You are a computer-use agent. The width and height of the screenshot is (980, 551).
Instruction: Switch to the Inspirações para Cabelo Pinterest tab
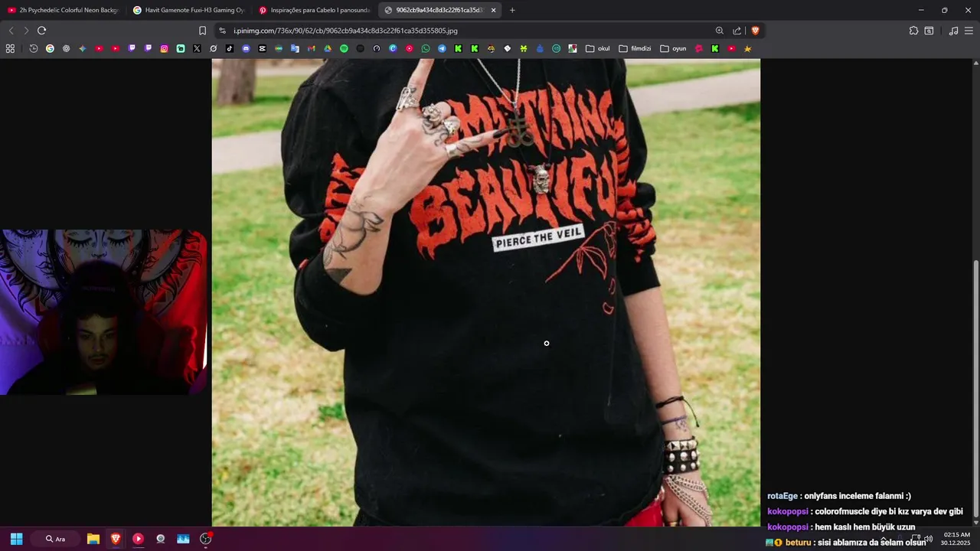314,10
